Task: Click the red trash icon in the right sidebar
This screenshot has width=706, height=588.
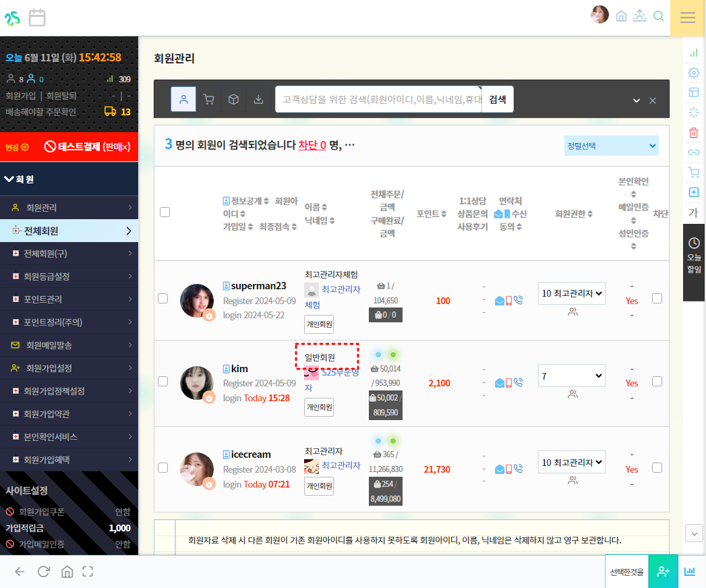Action: (693, 133)
